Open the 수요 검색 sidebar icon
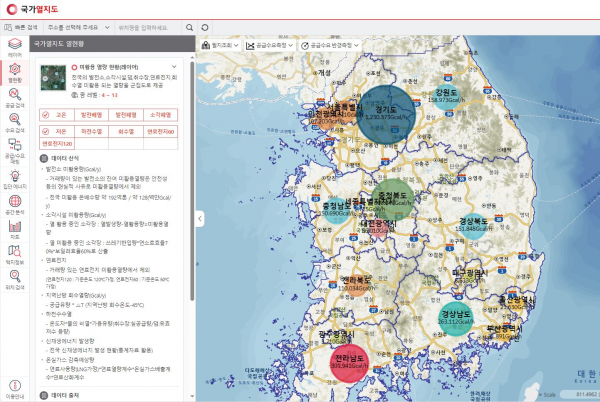Screen dimensions: 600x402 click(x=14, y=122)
